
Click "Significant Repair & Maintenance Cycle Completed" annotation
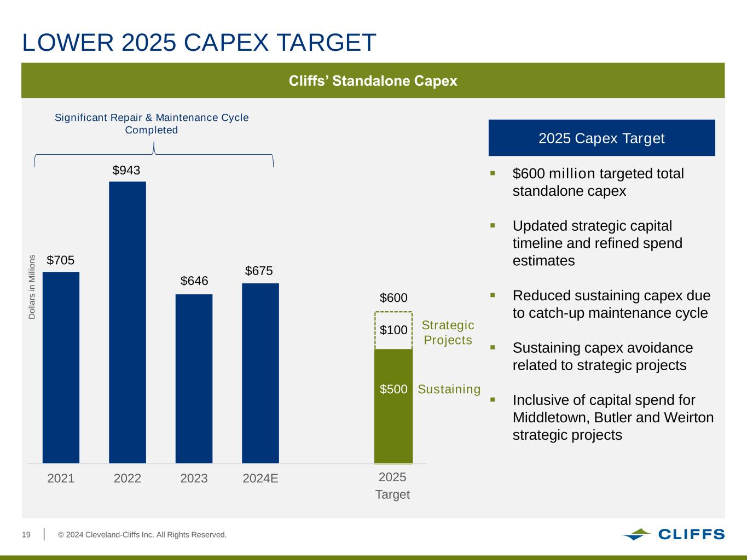coord(152,124)
